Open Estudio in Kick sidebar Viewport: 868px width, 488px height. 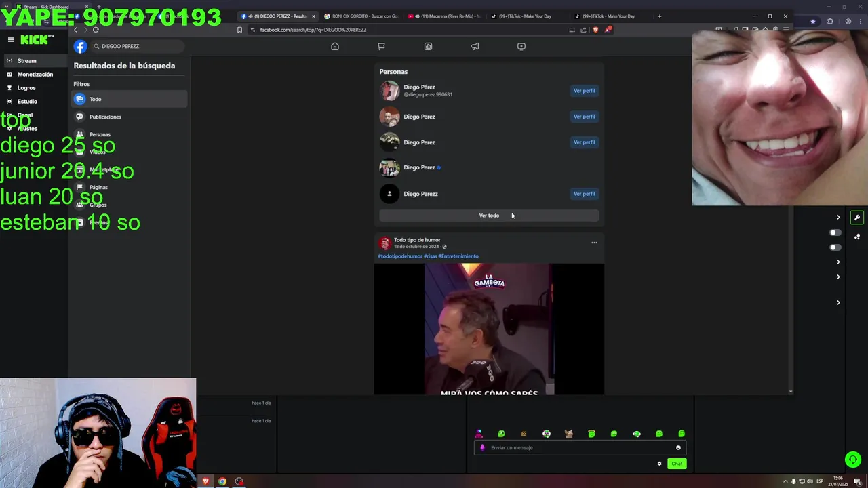point(27,102)
